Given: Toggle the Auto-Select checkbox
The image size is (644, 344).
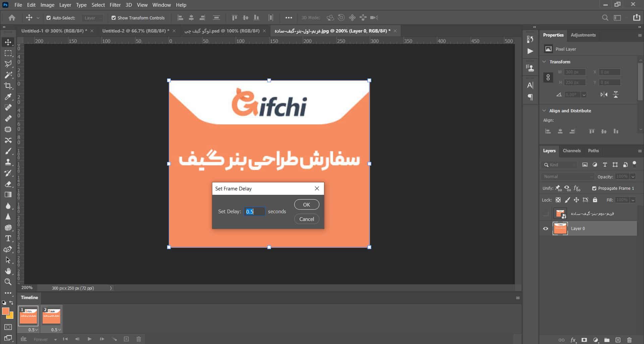Looking at the screenshot, I should (49, 18).
